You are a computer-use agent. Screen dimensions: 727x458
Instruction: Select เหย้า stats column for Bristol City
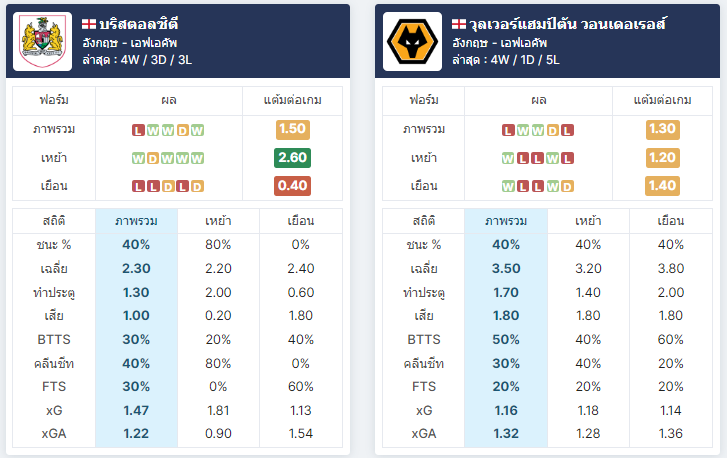click(218, 221)
